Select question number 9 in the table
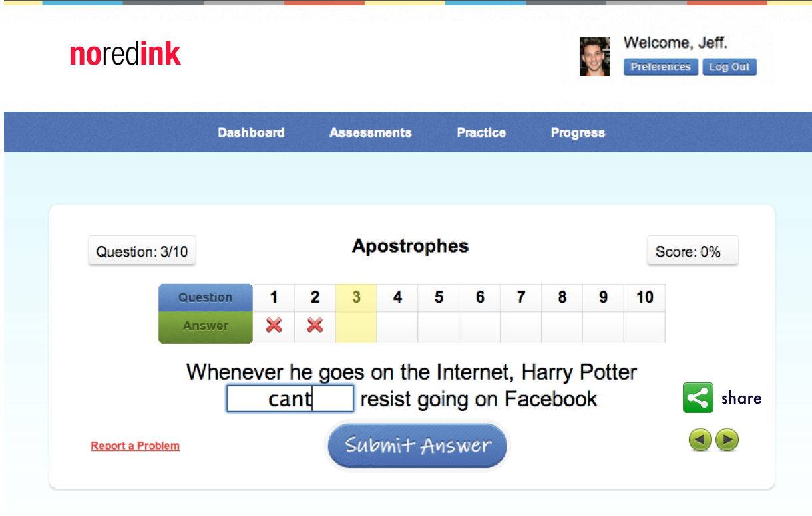This screenshot has height=516, width=812. [604, 297]
